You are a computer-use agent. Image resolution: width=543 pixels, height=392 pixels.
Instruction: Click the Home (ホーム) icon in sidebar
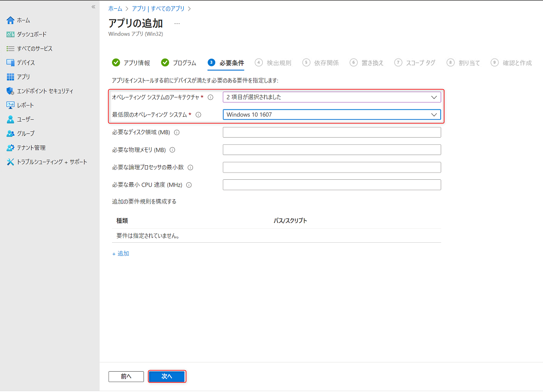pyautogui.click(x=10, y=20)
